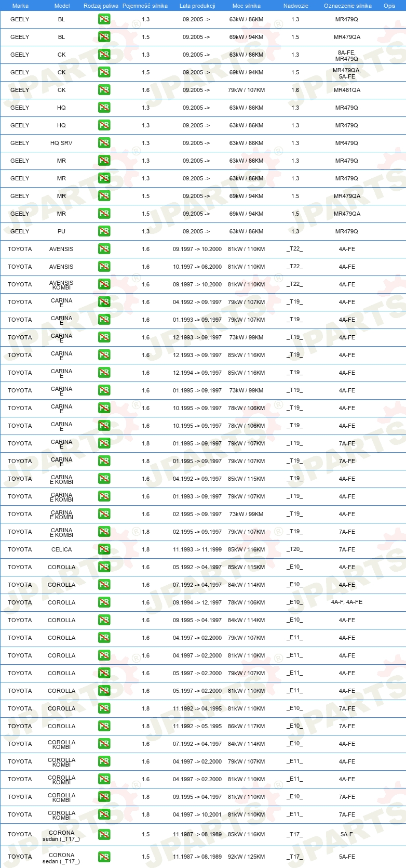Image resolution: width=406 pixels, height=868 pixels.
Task: Click the 79kW / 107KM cell in Geely CK row
Action: (x=246, y=90)
